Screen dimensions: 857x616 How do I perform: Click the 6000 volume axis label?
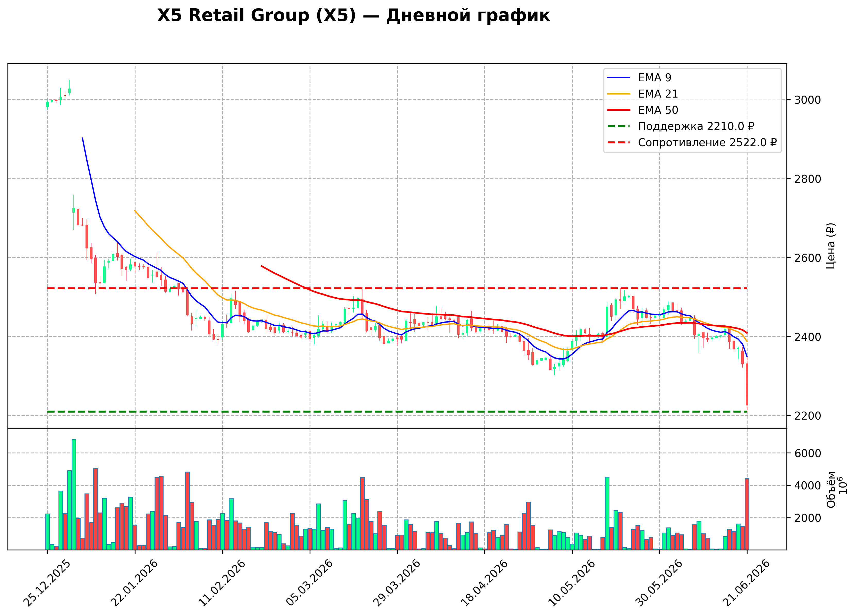[808, 453]
